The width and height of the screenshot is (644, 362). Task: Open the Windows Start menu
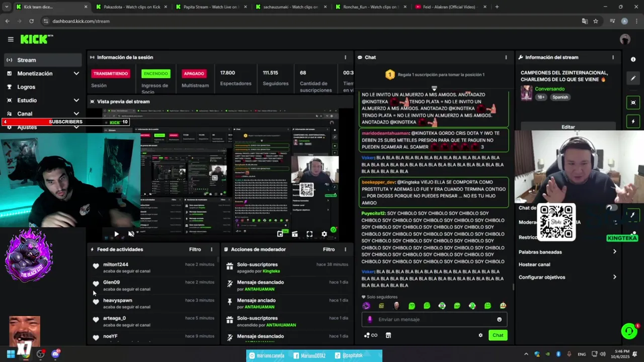point(11,354)
